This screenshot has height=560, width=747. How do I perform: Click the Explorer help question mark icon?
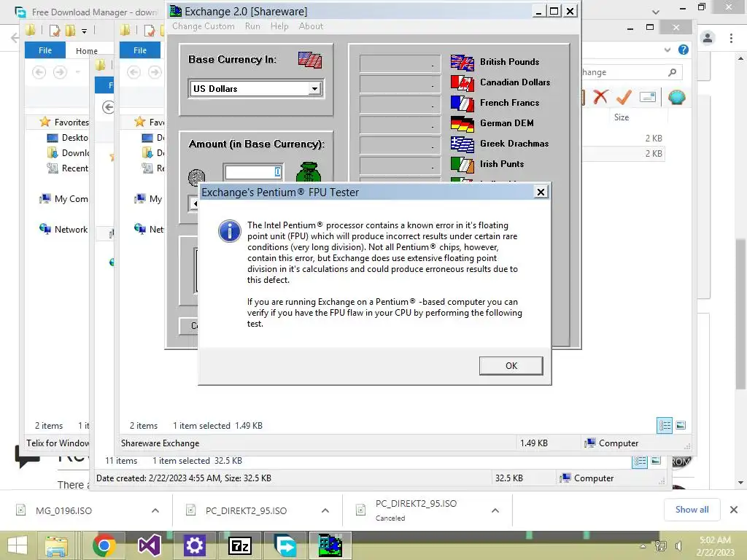click(x=683, y=50)
